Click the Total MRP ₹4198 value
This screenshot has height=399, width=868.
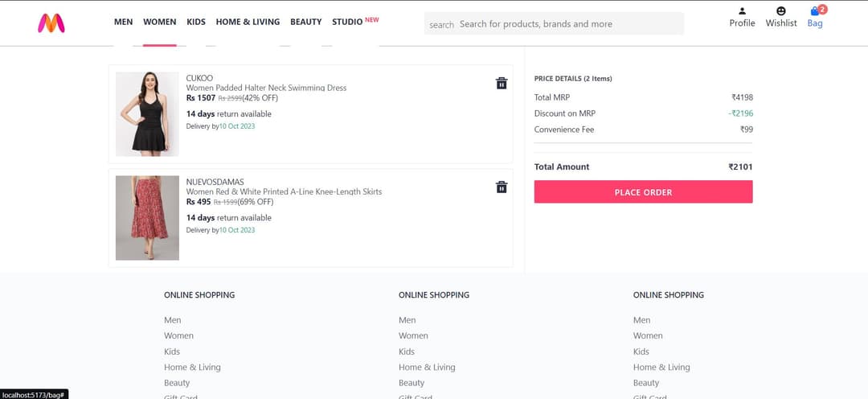pyautogui.click(x=742, y=97)
